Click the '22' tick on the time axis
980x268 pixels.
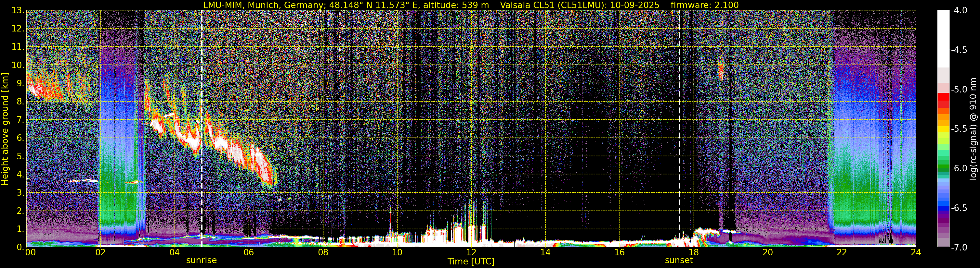[842, 252]
